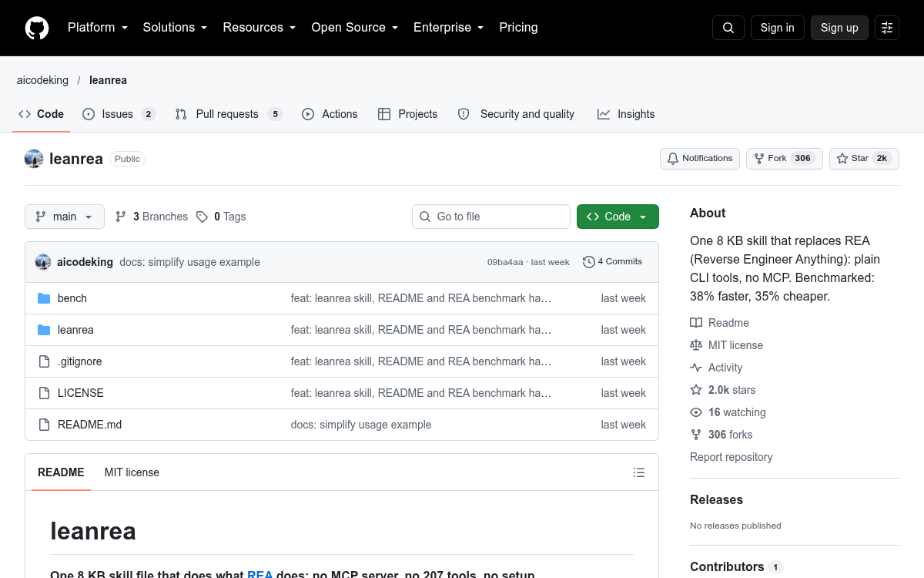Click the 09ba4aa commit hash
Screen dimensions: 924x578
[505, 262]
